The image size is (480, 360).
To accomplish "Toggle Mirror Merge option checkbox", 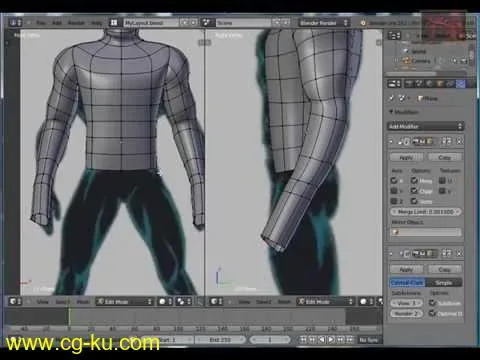I will click(x=414, y=181).
